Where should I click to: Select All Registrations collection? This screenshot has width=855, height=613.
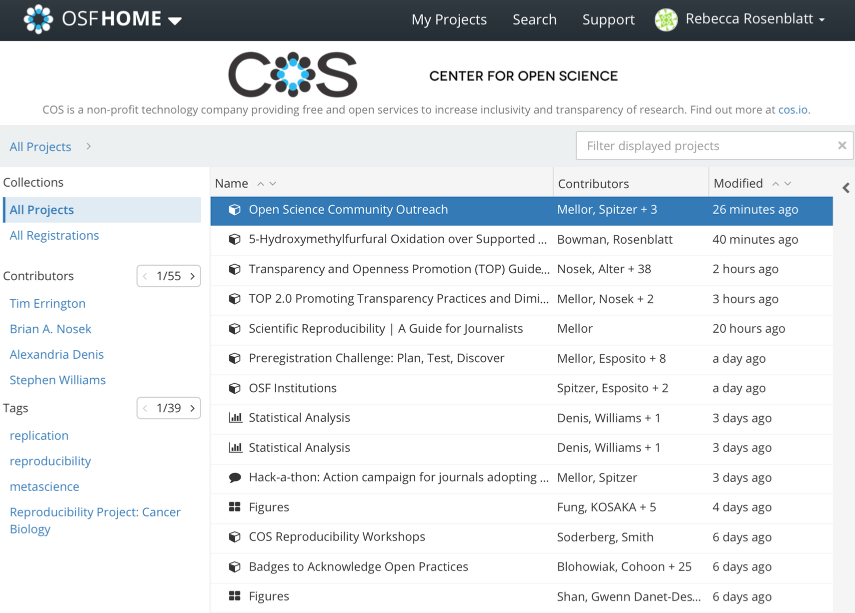point(54,236)
